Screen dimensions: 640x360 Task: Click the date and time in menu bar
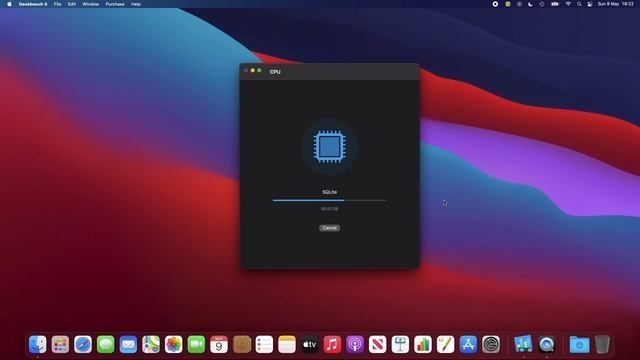click(x=616, y=4)
